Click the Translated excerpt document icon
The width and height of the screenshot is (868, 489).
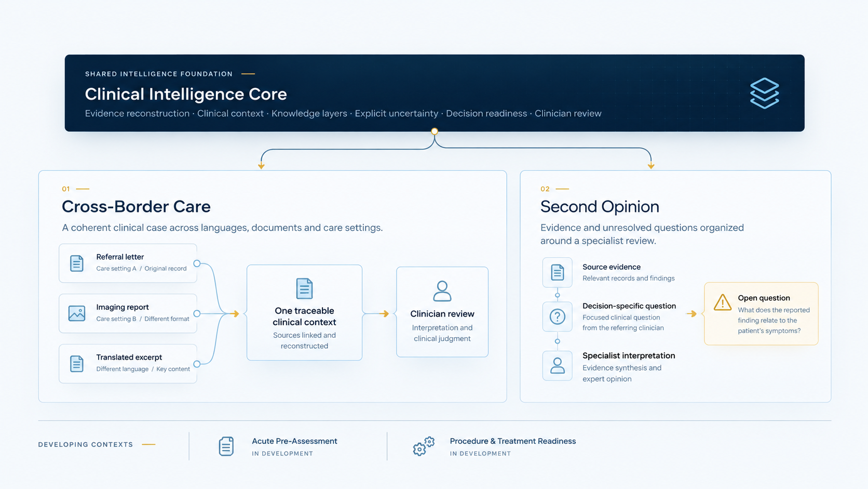(x=77, y=364)
